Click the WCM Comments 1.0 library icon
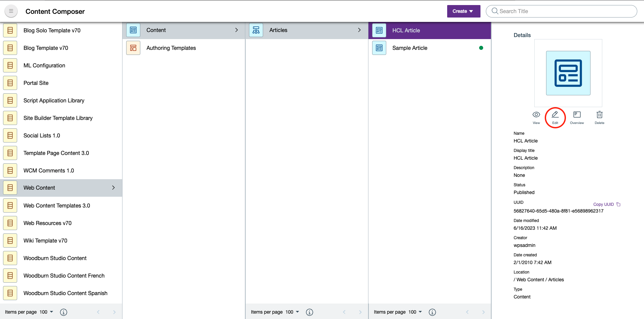Image resolution: width=644 pixels, height=319 pixels. tap(10, 170)
